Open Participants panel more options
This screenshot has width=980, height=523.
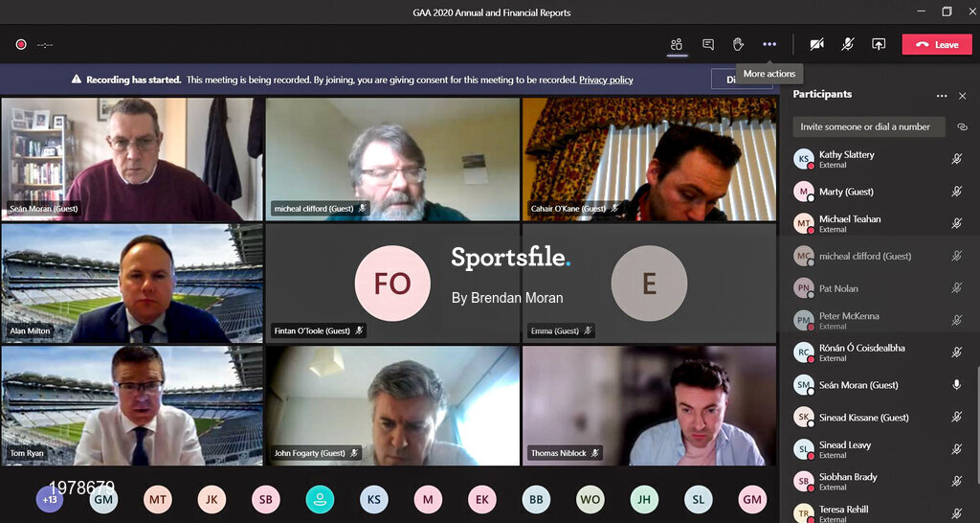[942, 96]
